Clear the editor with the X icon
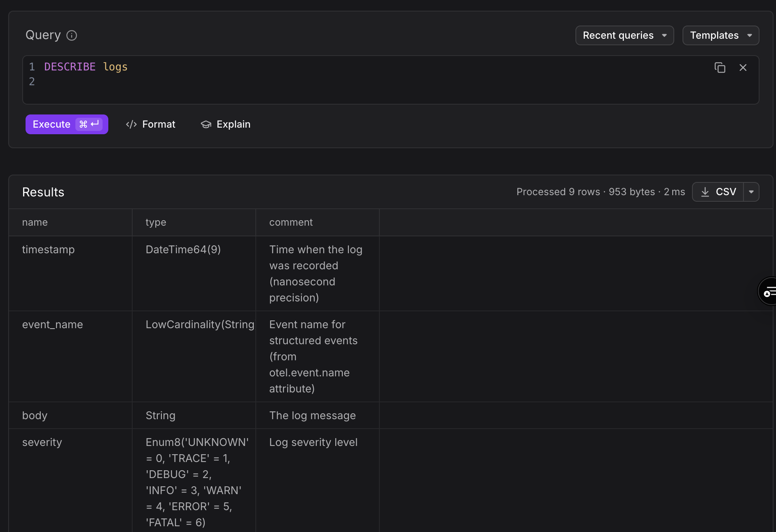Viewport: 776px width, 532px height. 743,67
